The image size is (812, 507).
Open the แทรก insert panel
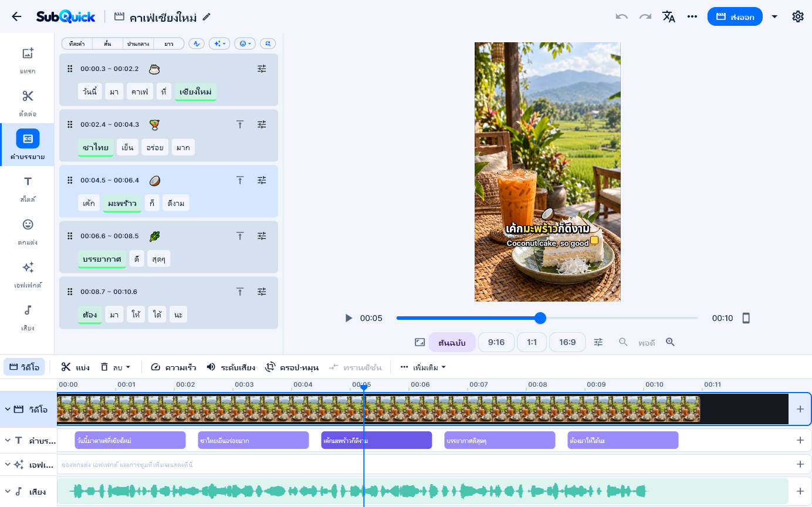click(28, 60)
